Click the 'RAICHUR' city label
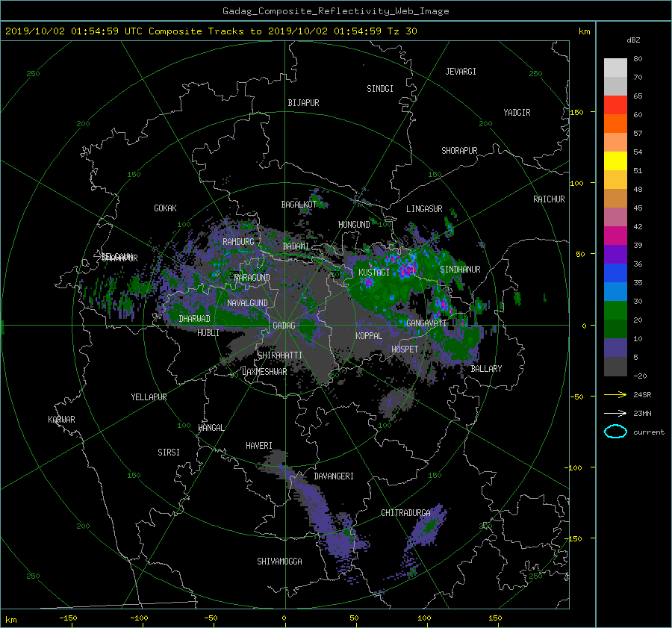672x628 pixels. pyautogui.click(x=549, y=199)
